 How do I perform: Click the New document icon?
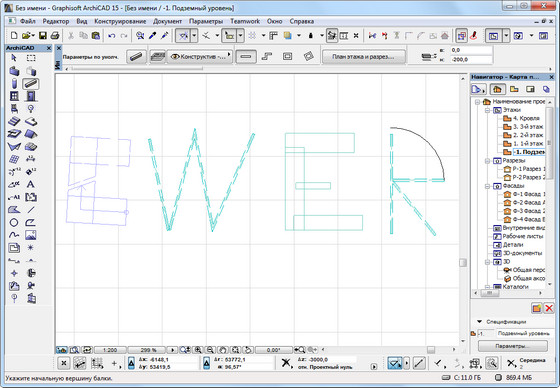pyautogui.click(x=14, y=35)
